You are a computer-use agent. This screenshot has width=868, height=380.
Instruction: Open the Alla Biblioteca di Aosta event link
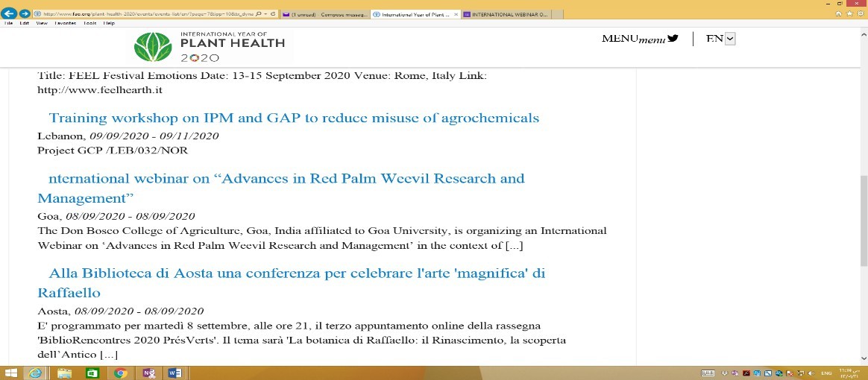coord(297,273)
